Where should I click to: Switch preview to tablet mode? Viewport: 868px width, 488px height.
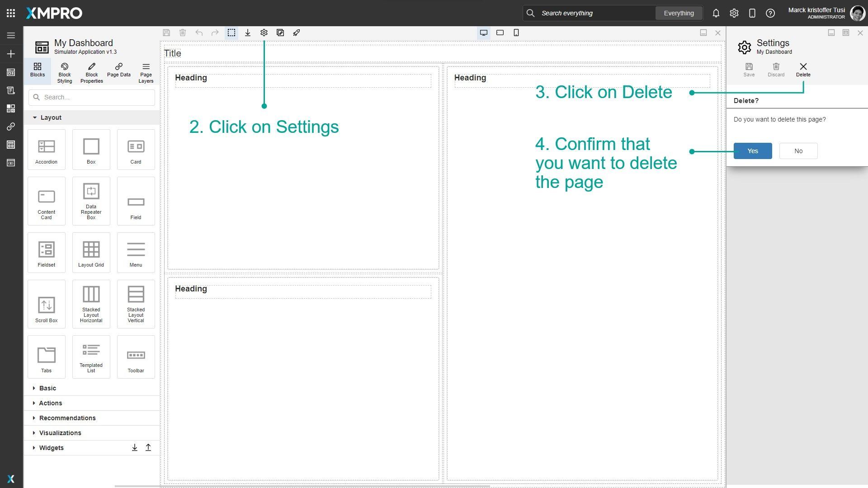click(x=500, y=33)
